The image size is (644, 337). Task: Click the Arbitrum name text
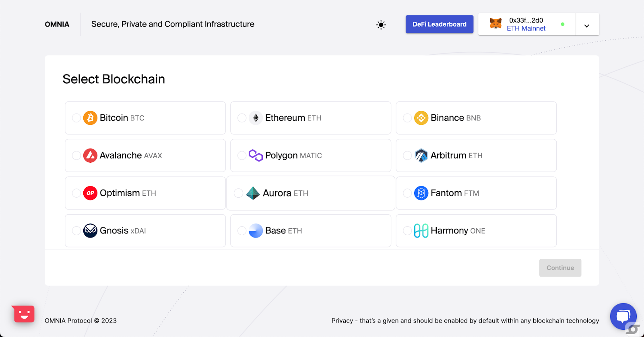tap(448, 155)
